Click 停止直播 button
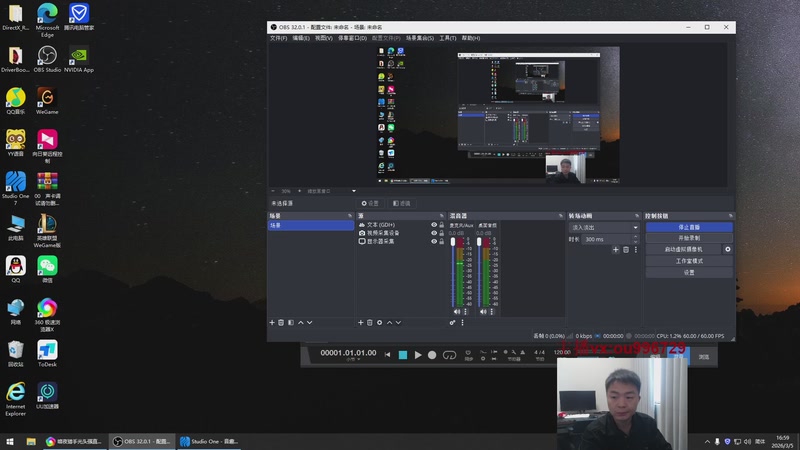This screenshot has height=450, width=800. [689, 227]
